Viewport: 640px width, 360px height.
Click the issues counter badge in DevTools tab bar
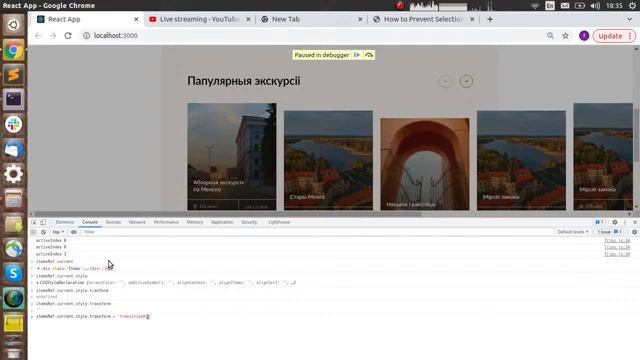(599, 222)
